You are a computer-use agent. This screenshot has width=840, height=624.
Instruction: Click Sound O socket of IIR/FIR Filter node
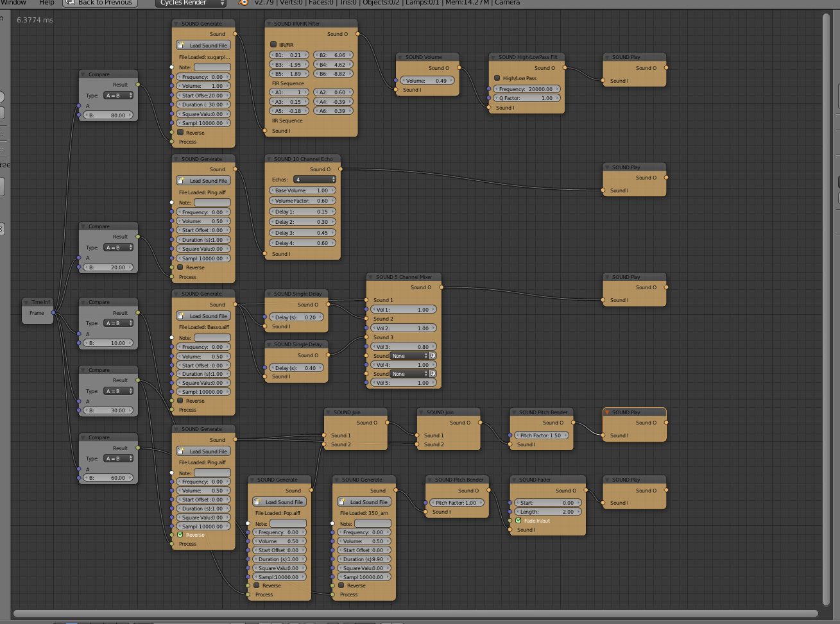(357, 34)
